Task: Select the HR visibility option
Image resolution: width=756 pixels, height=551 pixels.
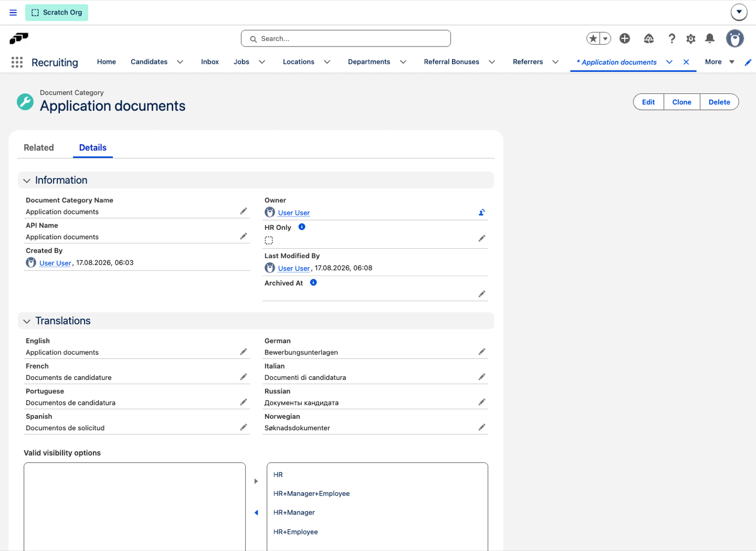Action: 278,474
